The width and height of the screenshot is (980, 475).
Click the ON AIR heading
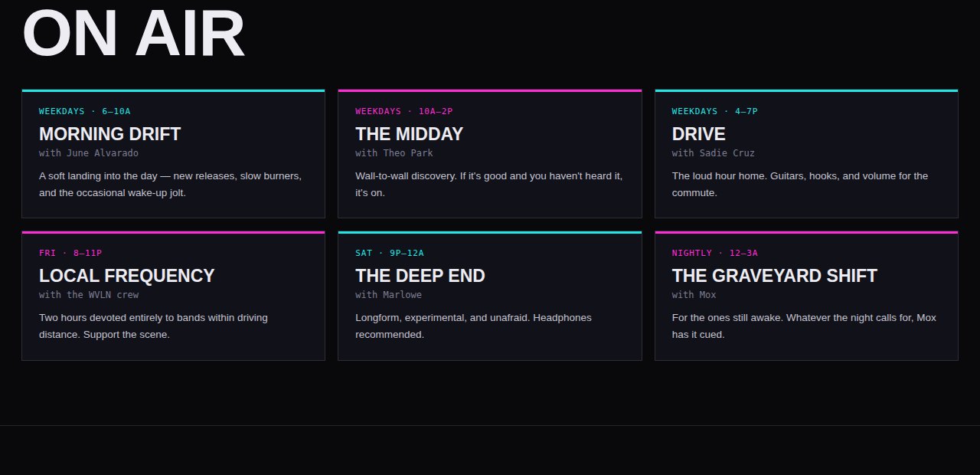click(133, 32)
